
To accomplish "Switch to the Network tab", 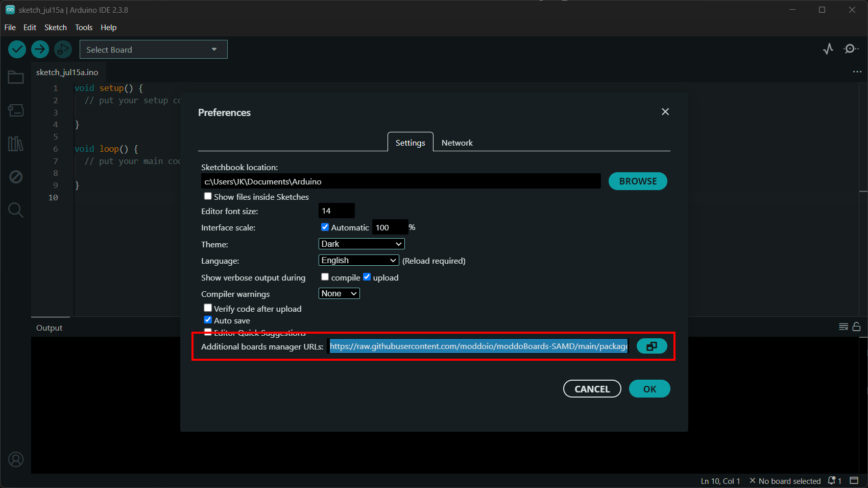I will coord(457,143).
